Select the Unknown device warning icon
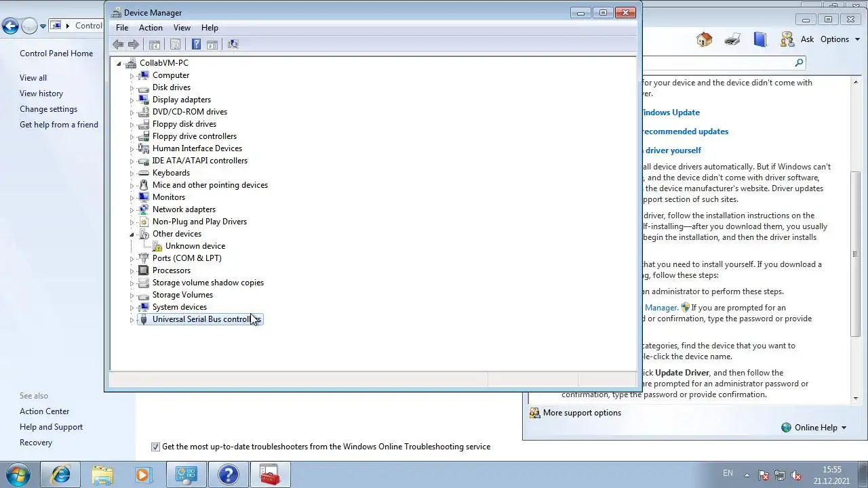This screenshot has width=868, height=488. point(157,246)
